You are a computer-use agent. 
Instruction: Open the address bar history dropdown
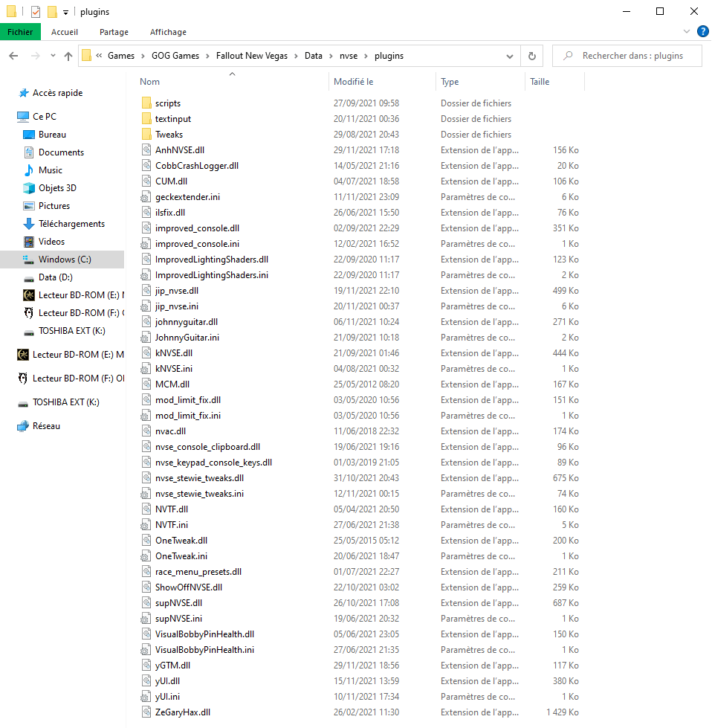[510, 57]
